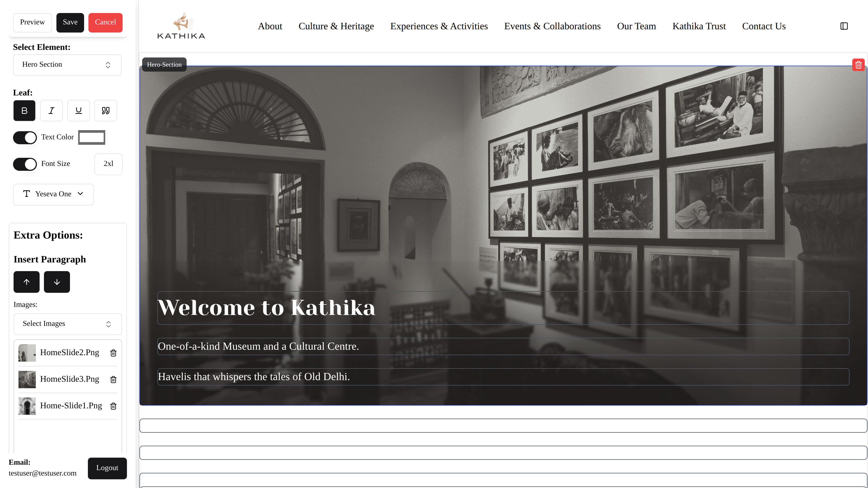Disable the Font Size toggle
Viewport: 868px width, 488px height.
[25, 164]
